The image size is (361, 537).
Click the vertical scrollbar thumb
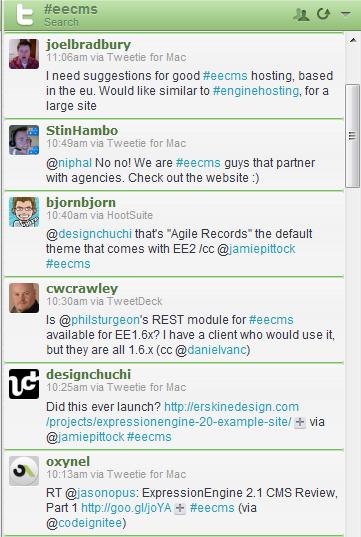(x=353, y=136)
